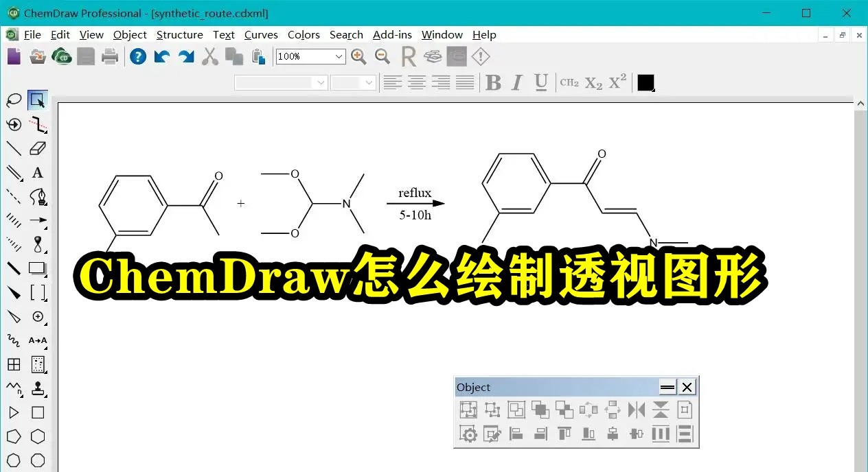Open the File menu
Image resolution: width=868 pixels, height=472 pixels.
tap(32, 34)
